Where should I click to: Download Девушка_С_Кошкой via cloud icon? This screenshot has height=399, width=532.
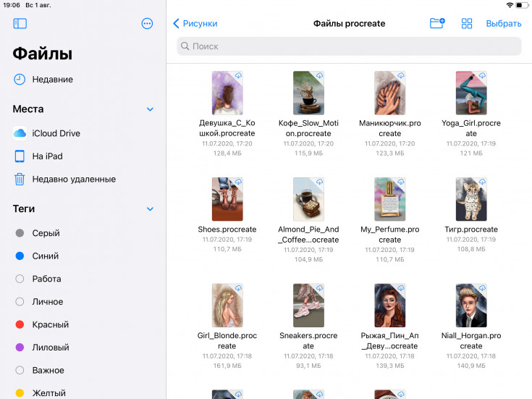tap(239, 75)
